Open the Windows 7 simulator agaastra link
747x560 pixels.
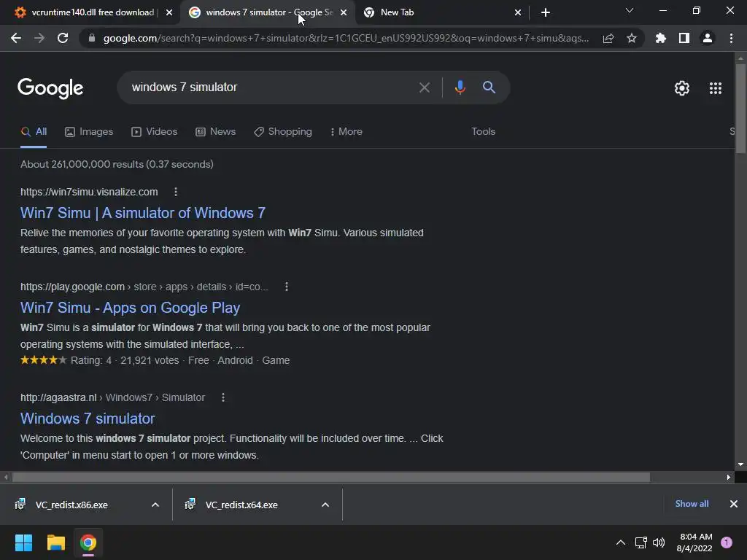pyautogui.click(x=88, y=418)
